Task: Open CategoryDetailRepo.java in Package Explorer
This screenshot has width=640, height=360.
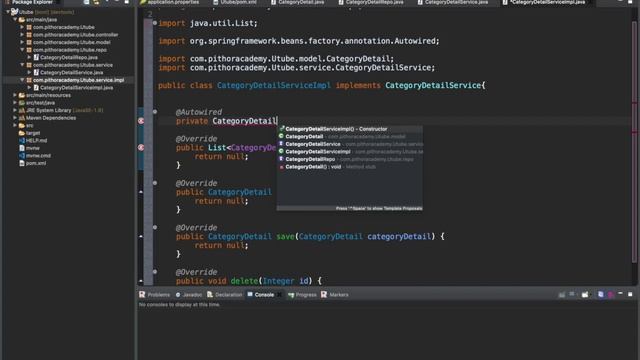Action: 69,58
